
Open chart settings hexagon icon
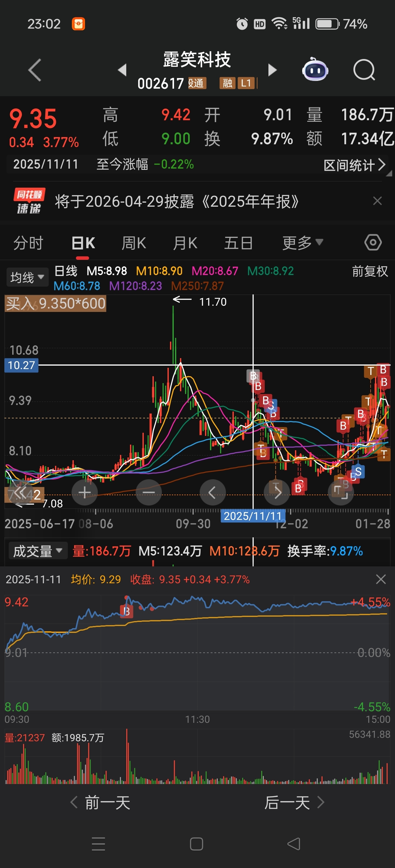[x=373, y=243]
